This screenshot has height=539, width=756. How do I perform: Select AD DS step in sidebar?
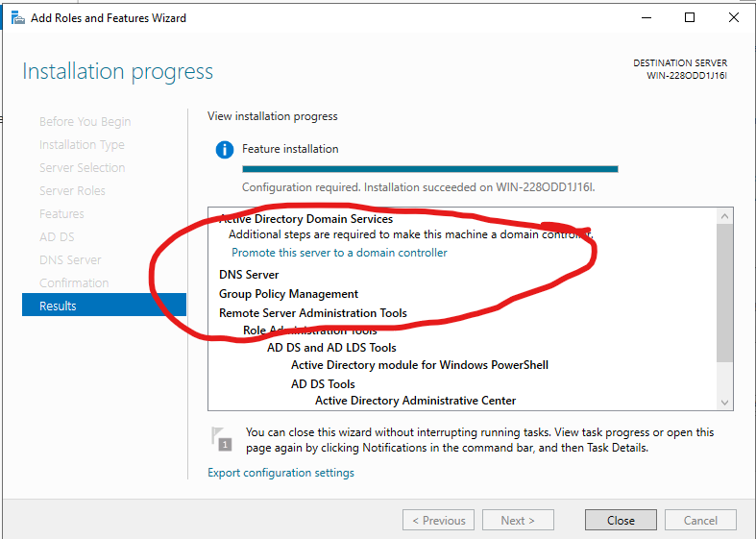[57, 236]
